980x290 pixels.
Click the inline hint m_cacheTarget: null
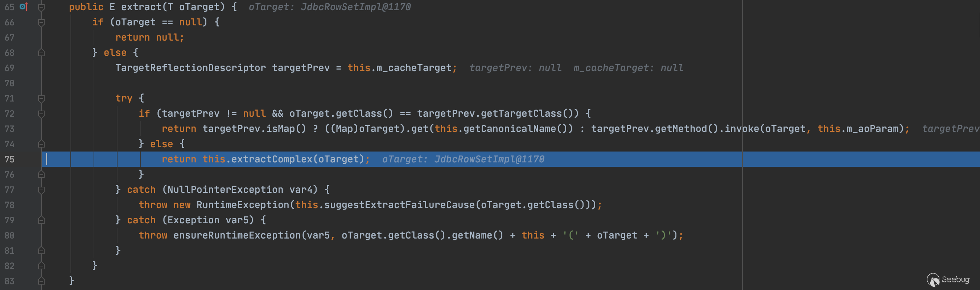pos(628,68)
